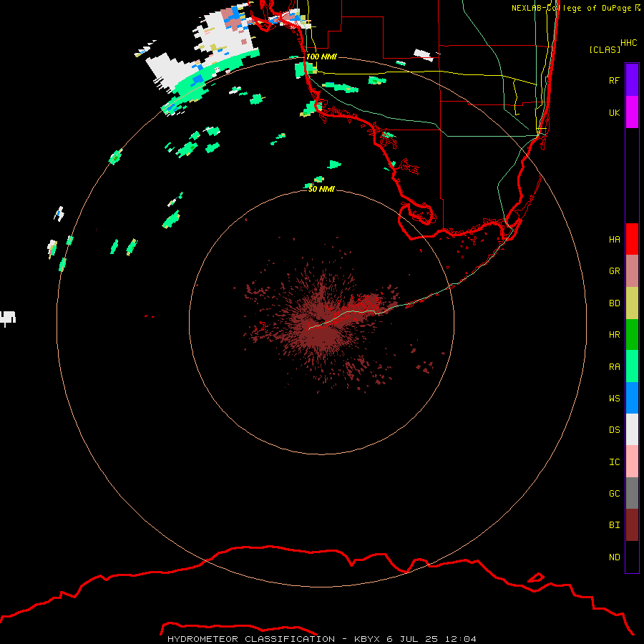Screen dimensions: 644x644
Task: Click the NEXLAB-College of DuPage credit text
Action: [571, 8]
